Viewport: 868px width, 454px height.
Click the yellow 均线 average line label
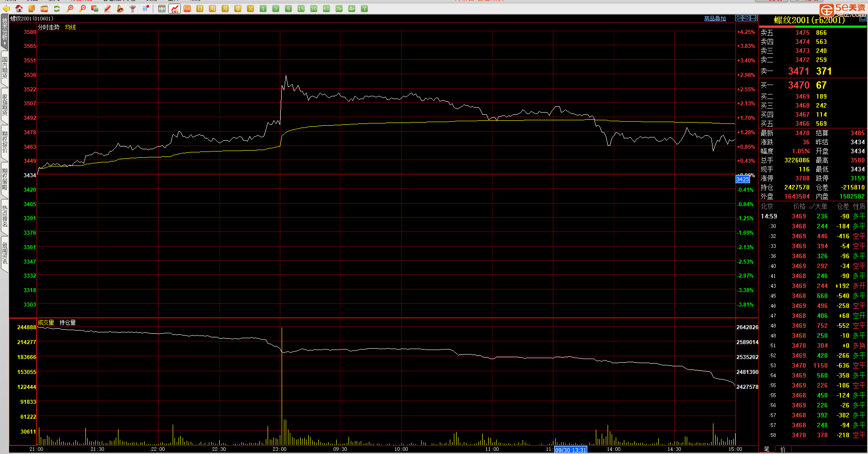click(71, 27)
